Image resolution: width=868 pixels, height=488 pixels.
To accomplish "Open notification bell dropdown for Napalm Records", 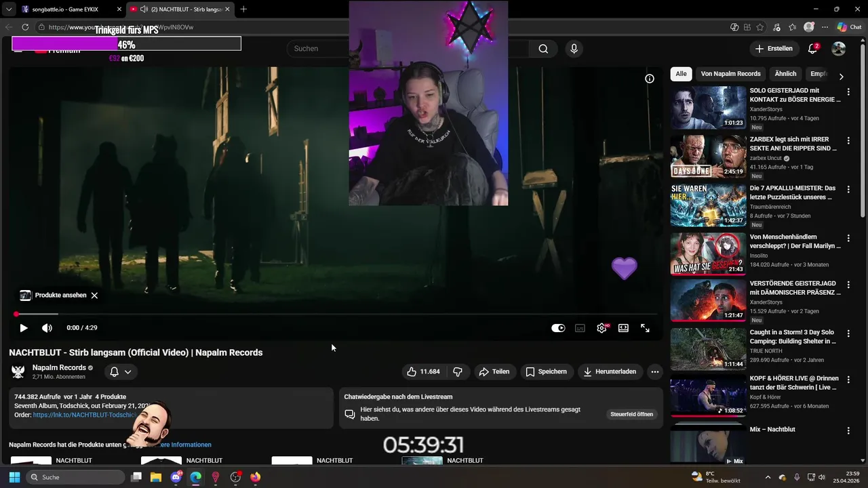I will pyautogui.click(x=121, y=371).
